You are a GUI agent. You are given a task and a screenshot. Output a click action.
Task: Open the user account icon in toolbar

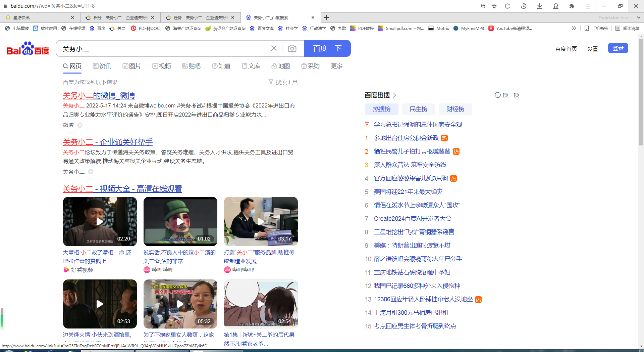click(556, 6)
